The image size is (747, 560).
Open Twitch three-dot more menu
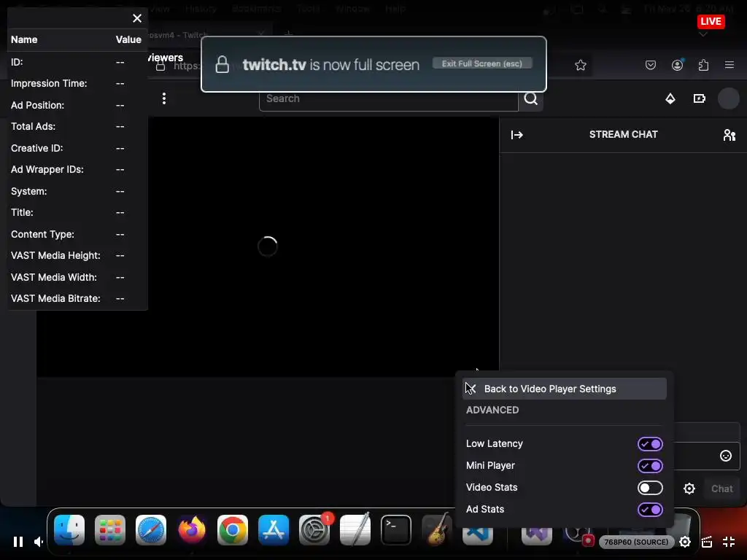coord(164,98)
